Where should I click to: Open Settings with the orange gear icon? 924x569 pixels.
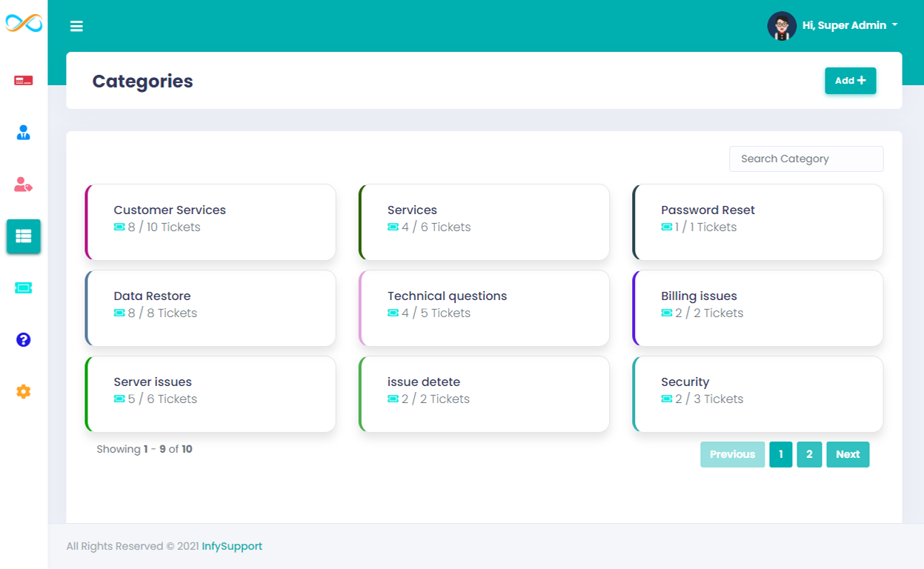tap(23, 391)
